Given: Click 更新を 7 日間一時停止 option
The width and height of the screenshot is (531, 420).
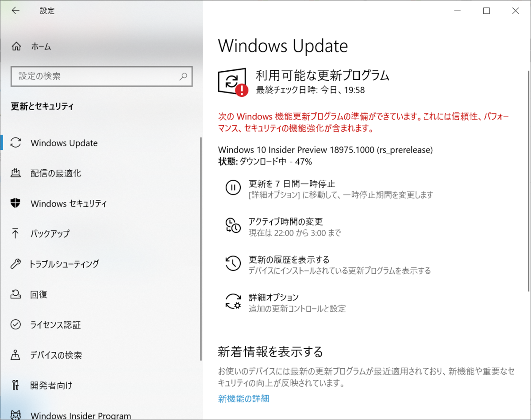Looking at the screenshot, I should click(x=292, y=183).
